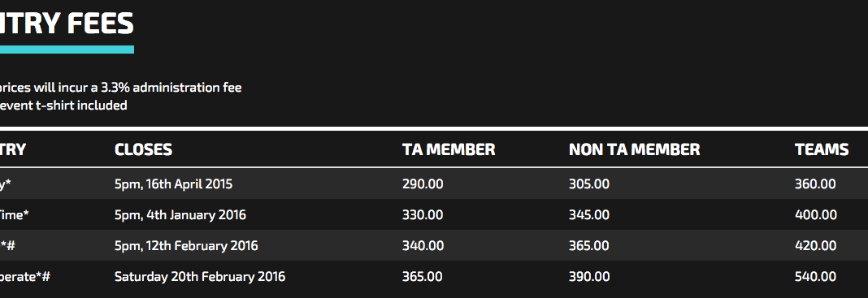The width and height of the screenshot is (868, 298).
Task: Click the TEAMS column header
Action: coord(822,149)
